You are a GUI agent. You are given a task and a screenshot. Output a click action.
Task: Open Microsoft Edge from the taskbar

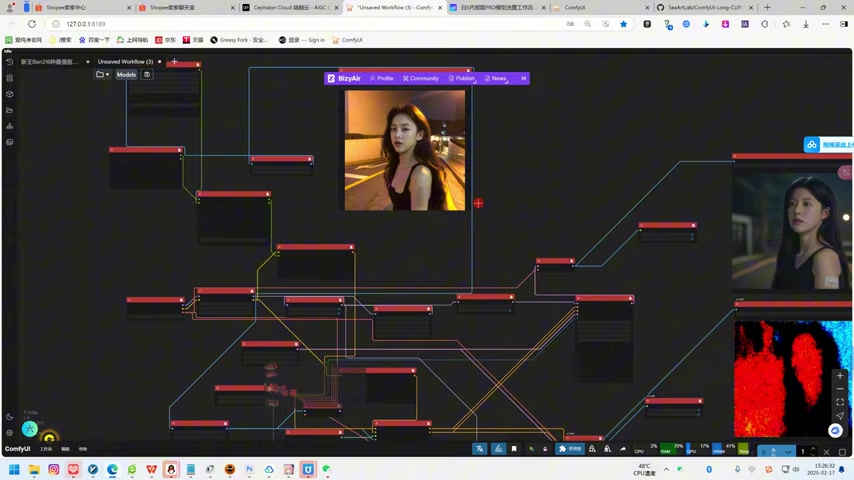[112, 469]
